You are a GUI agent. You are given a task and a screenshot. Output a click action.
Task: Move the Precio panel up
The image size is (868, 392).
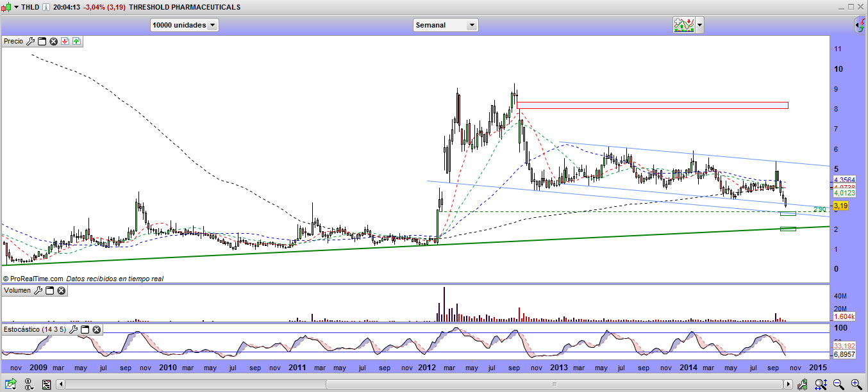(76, 41)
